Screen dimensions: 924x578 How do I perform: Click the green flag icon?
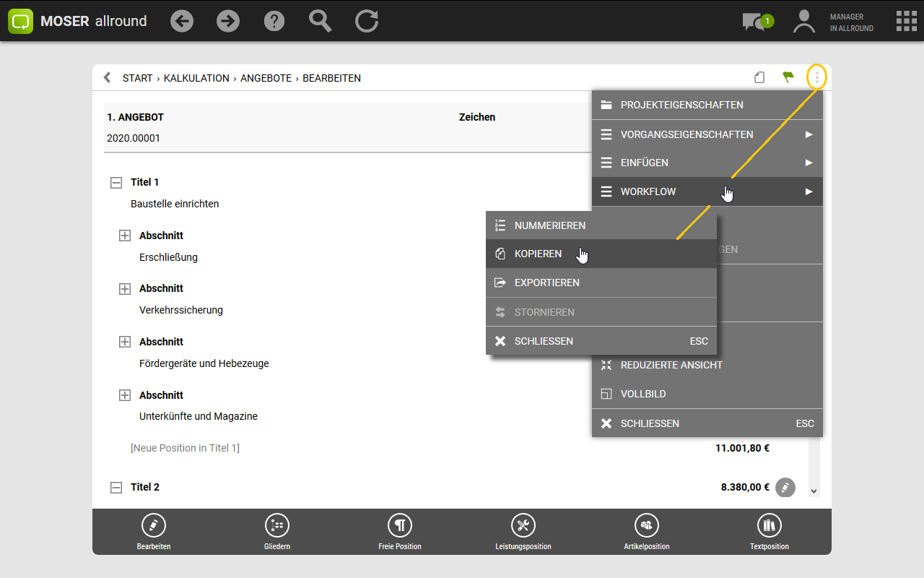tap(788, 77)
